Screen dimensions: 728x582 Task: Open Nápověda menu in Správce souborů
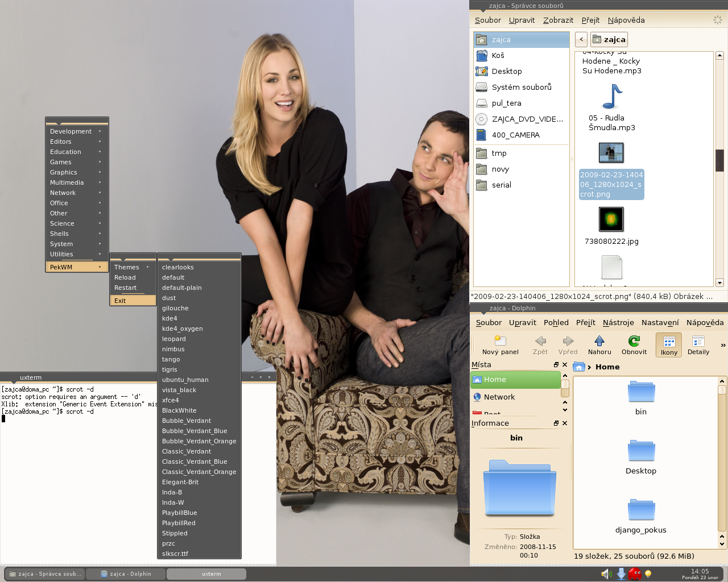(626, 20)
